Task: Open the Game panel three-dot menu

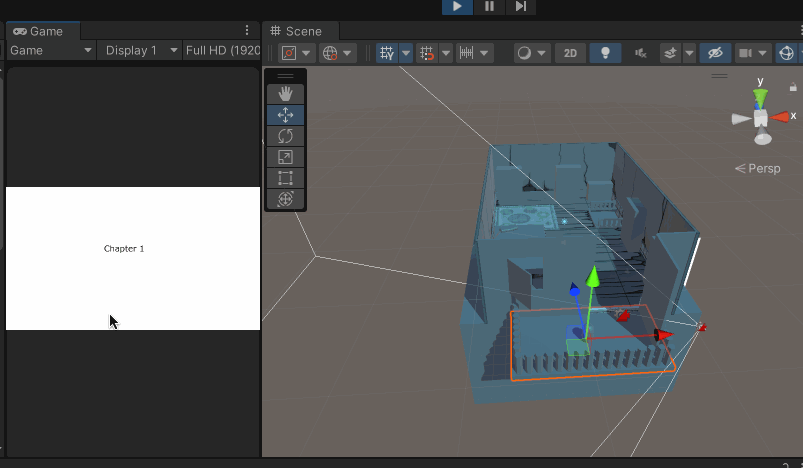Action: [x=247, y=31]
